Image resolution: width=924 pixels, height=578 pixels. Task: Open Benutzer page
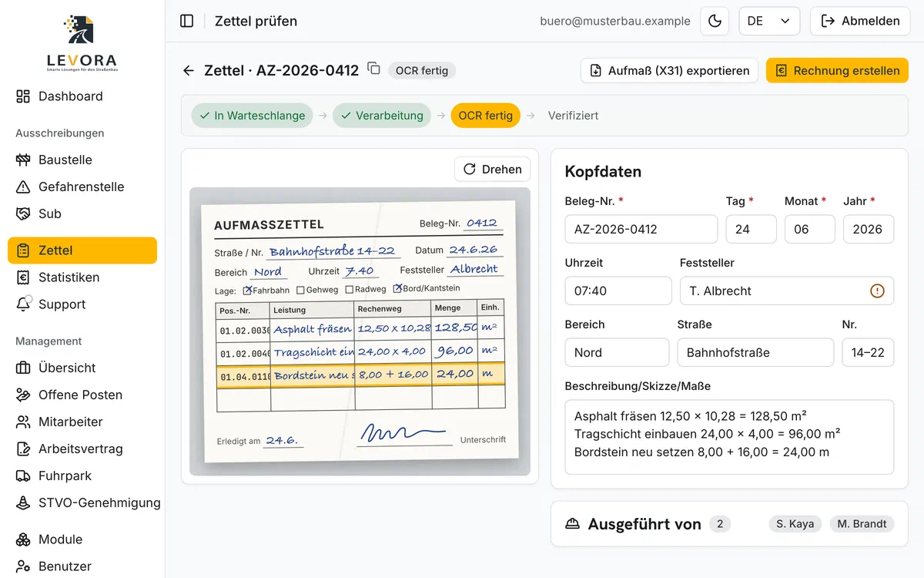(82, 566)
